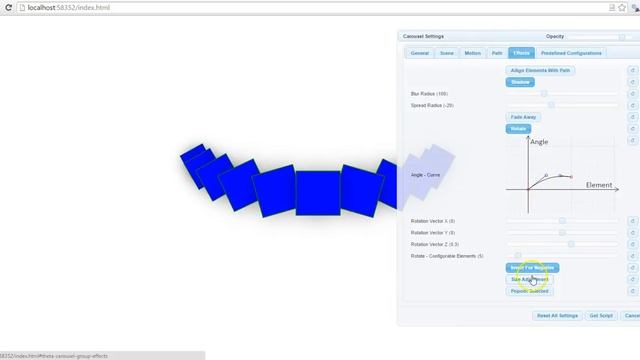Image resolution: width=640 pixels, height=360 pixels.
Task: Adjust Rotate Configurable Elements slider
Action: click(518, 256)
